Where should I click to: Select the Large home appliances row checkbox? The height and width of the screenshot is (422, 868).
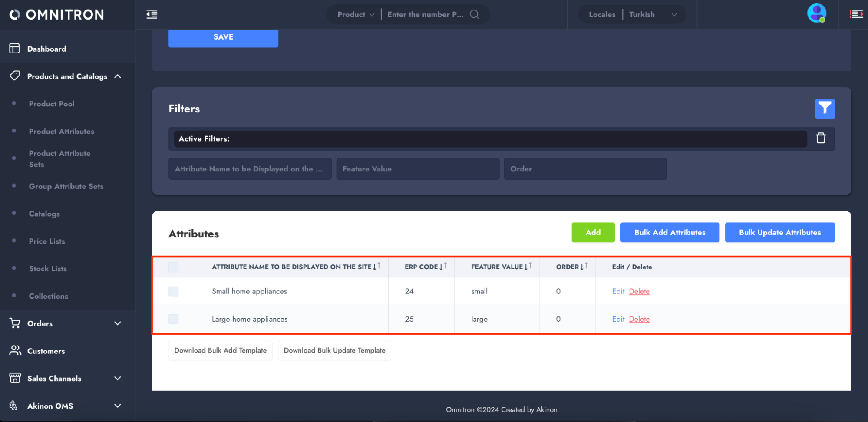174,319
